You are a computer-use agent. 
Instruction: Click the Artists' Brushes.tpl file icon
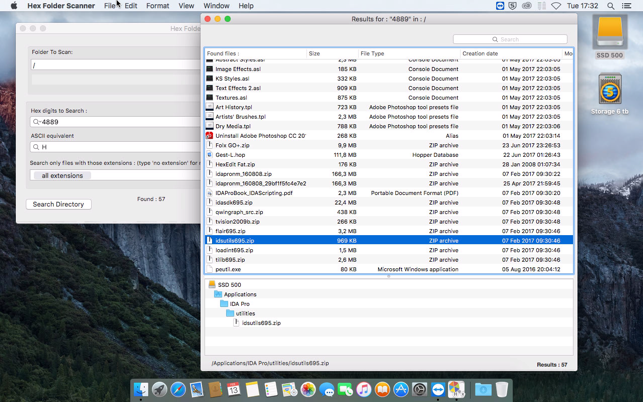pyautogui.click(x=210, y=116)
